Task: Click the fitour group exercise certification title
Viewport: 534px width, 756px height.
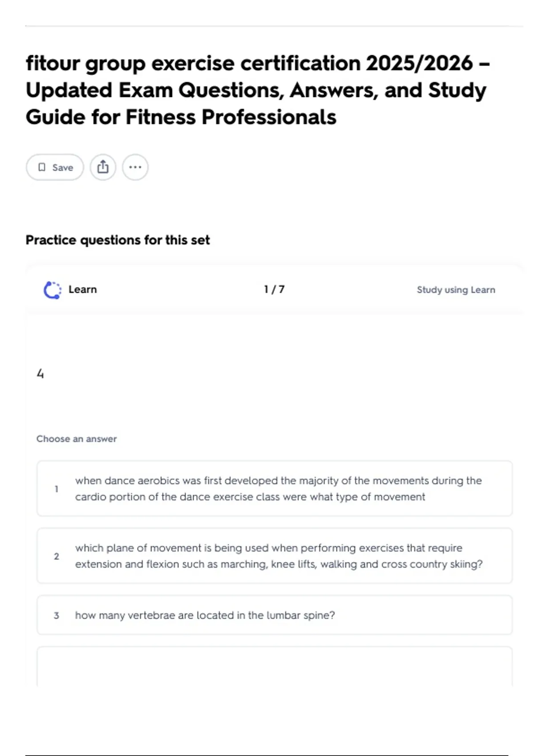Action: (x=258, y=90)
